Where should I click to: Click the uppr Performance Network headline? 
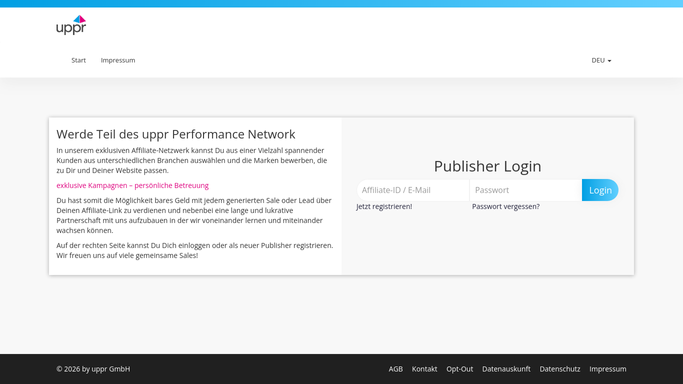click(176, 134)
